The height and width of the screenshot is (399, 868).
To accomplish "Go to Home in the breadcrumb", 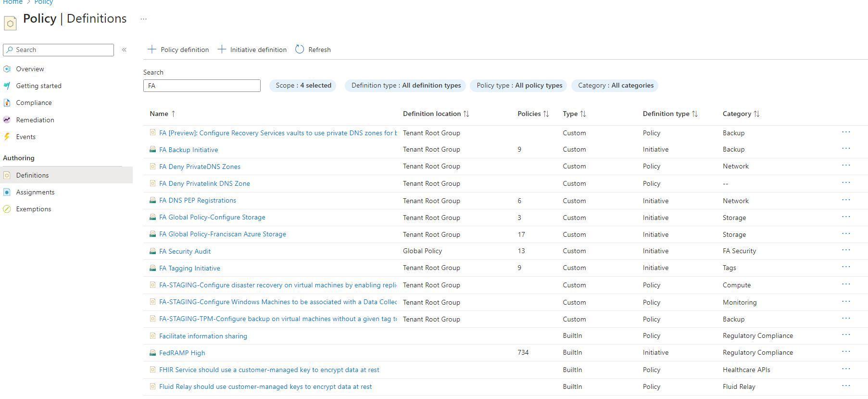I will (13, 2).
